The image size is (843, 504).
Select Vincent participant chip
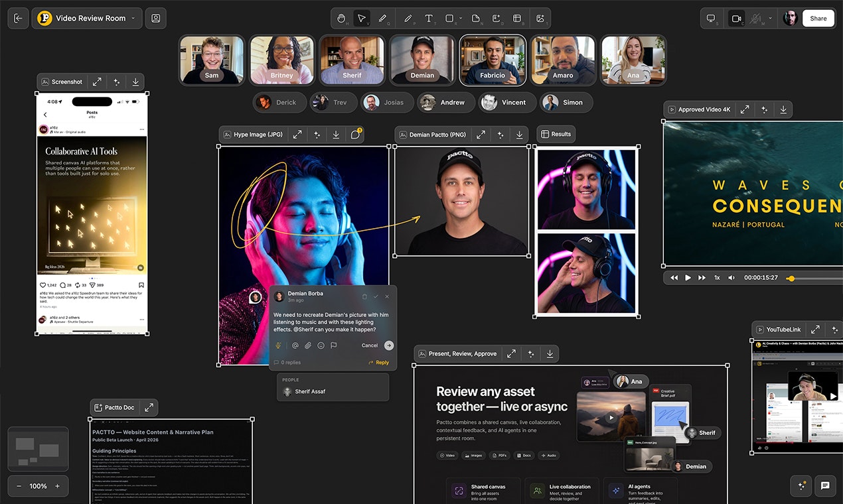506,102
